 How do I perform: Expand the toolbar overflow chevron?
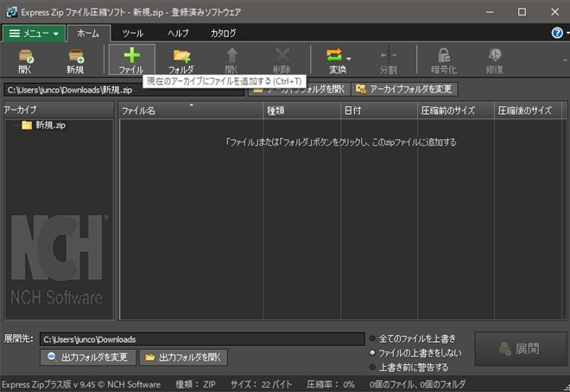point(565,60)
